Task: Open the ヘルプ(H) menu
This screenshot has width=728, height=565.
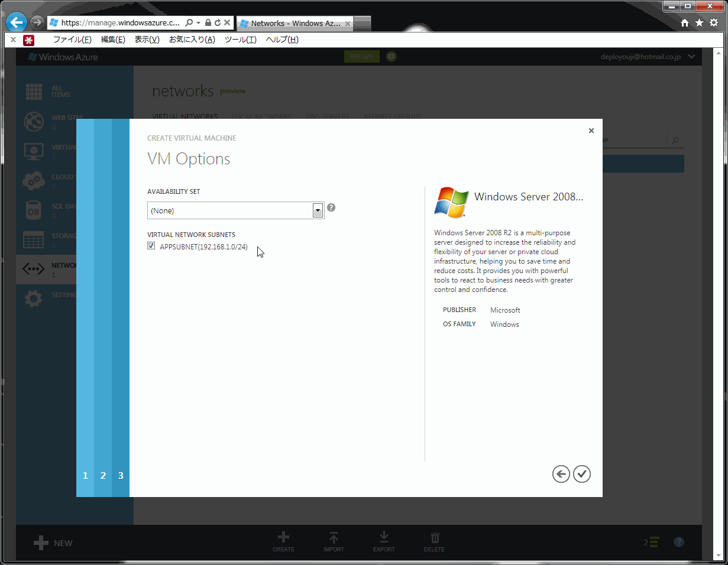Action: (x=282, y=40)
